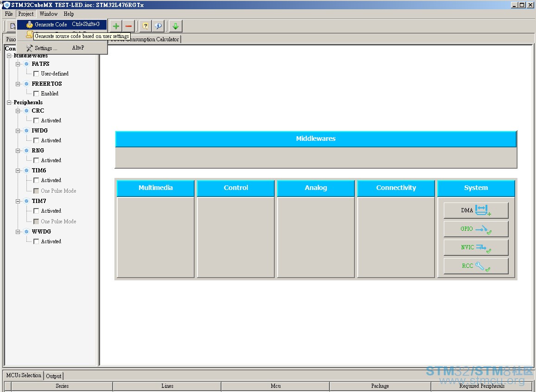Activate CRC peripheral checkbox
This screenshot has width=536, height=392.
tap(36, 120)
